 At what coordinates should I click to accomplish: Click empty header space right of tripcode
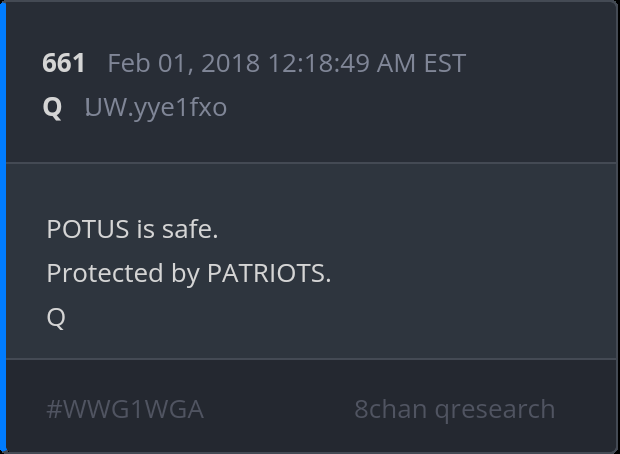click(x=420, y=107)
